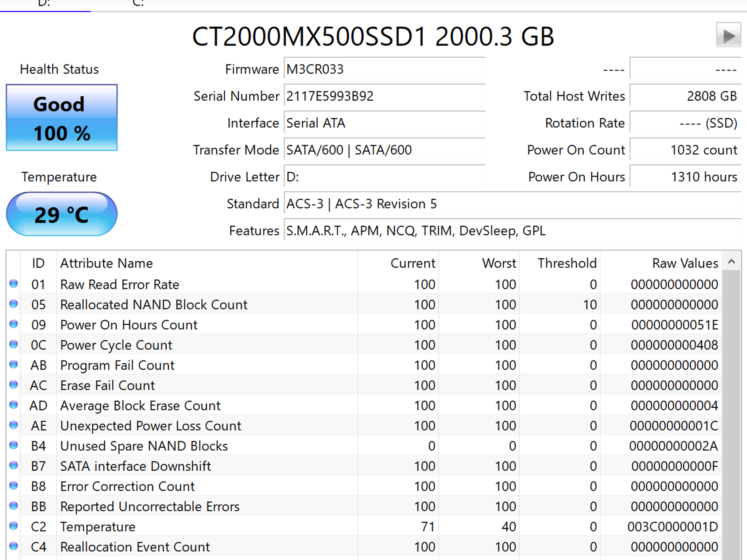Click the Threshold column header
747x560 pixels.
tap(560, 263)
